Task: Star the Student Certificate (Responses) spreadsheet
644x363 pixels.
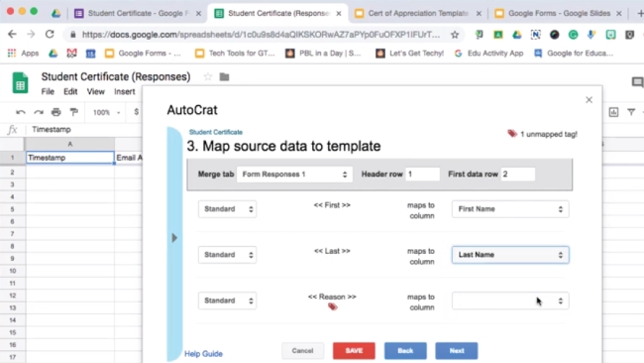Action: [x=208, y=77]
